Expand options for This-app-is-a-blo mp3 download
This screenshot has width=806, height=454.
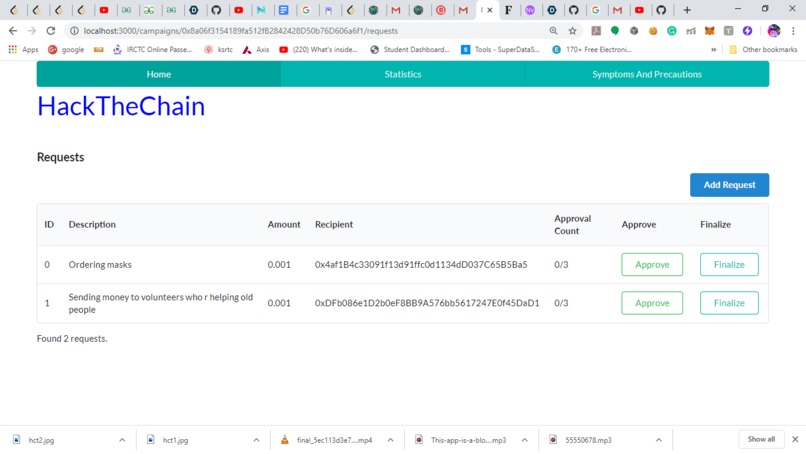[524, 440]
